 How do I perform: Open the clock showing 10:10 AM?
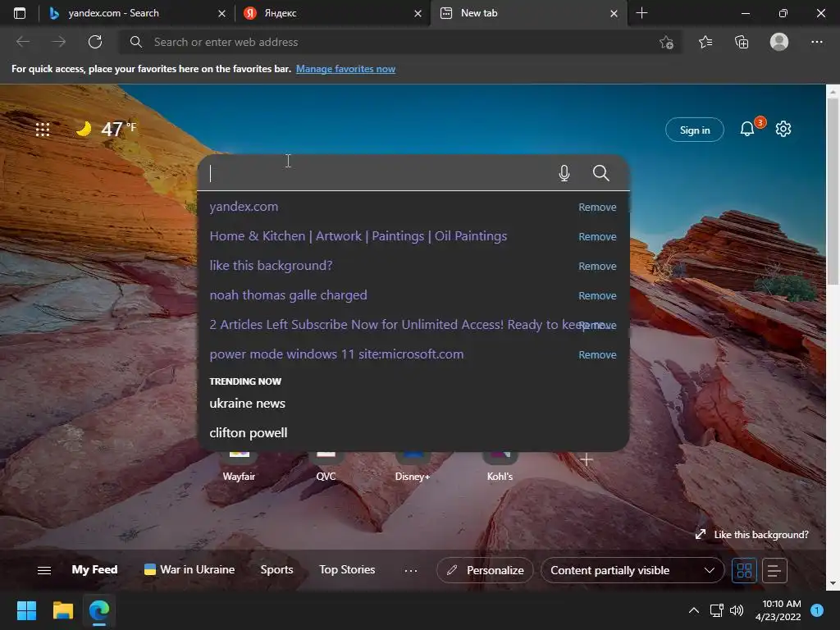pos(778,610)
